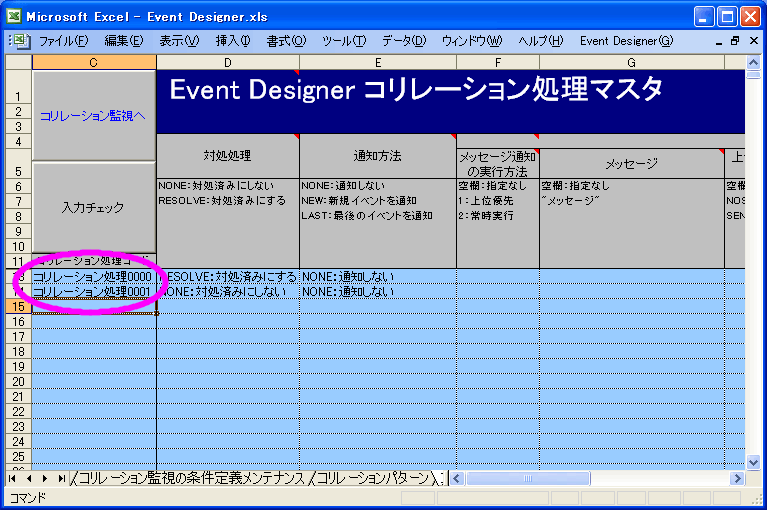Image resolution: width=767 pixels, height=510 pixels.
Task: Click the コリレーション監視へ link button
Action: coord(93,115)
